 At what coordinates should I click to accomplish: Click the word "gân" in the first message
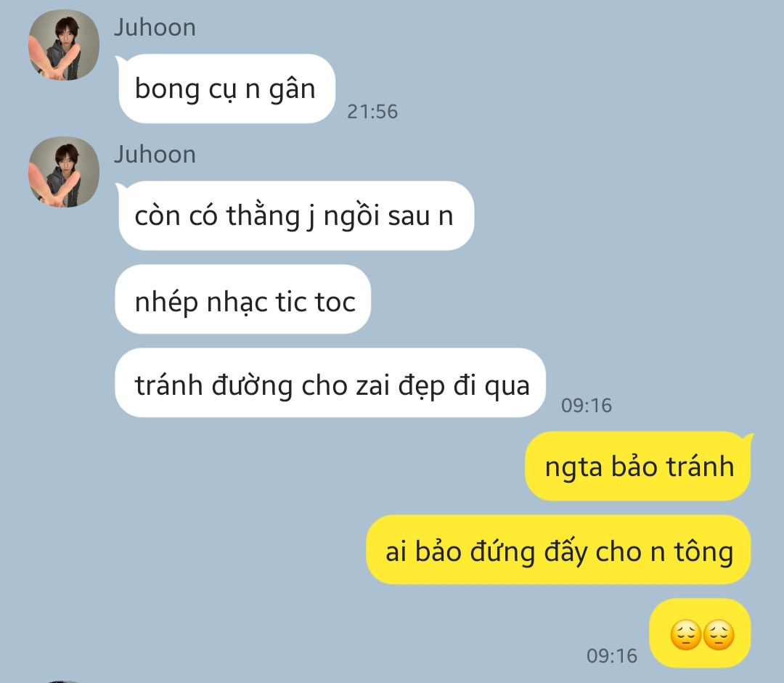click(293, 90)
